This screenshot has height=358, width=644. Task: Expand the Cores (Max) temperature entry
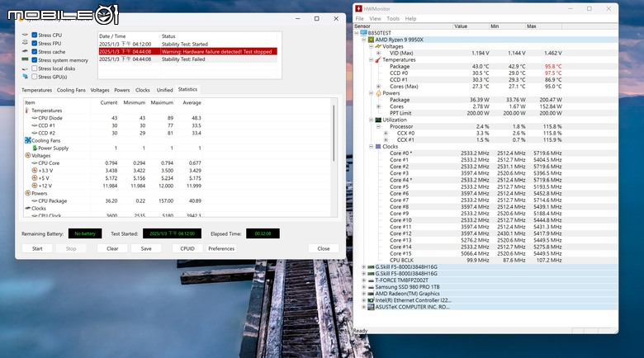(378, 87)
